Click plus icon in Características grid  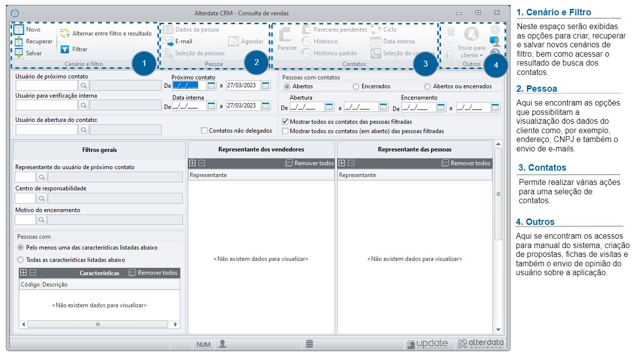point(24,272)
